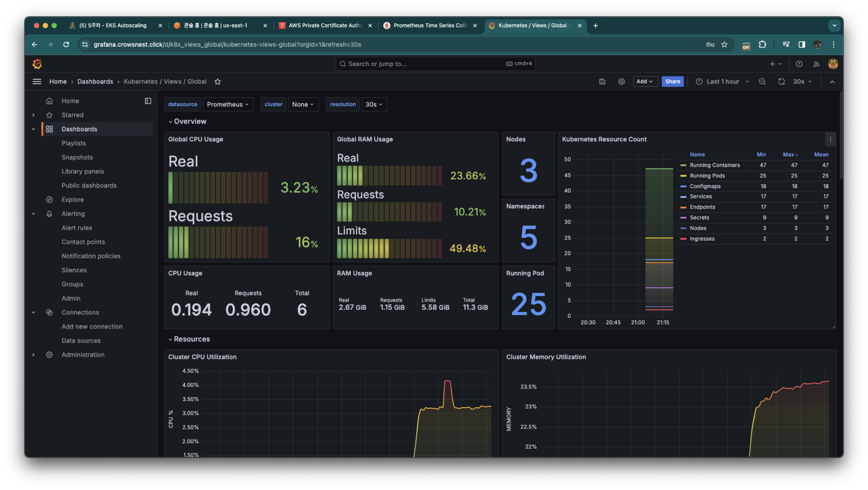Open dashboard settings gear icon

point(621,82)
